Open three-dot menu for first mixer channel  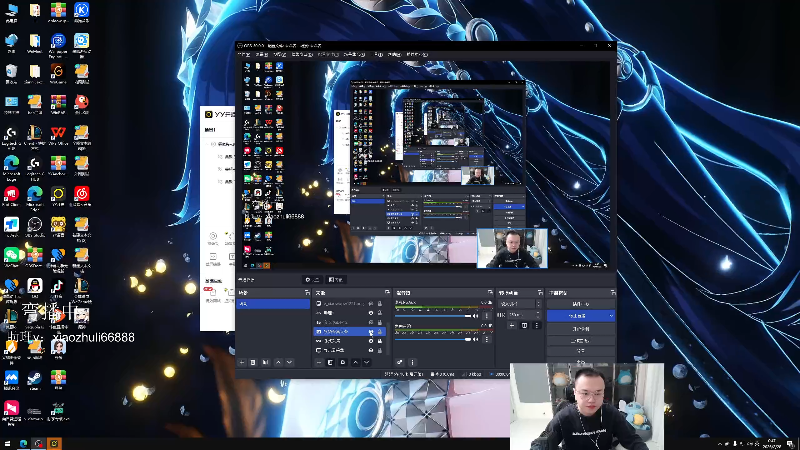[x=487, y=316]
